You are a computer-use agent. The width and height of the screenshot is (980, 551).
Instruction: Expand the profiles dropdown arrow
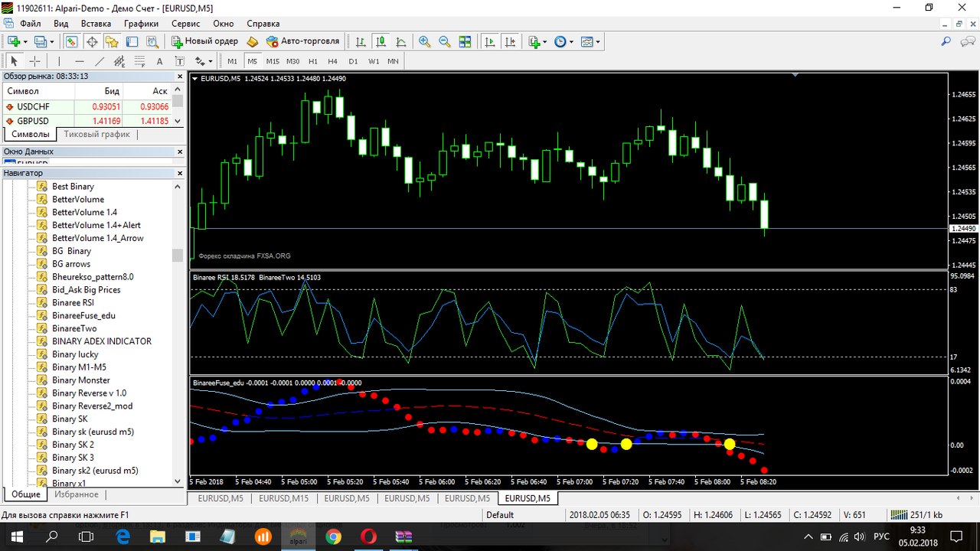(52, 41)
